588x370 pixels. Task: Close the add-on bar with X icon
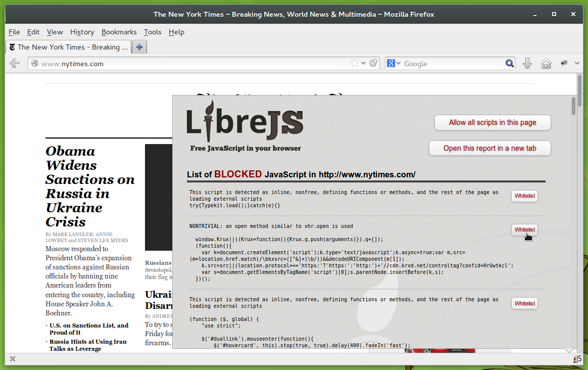click(x=13, y=359)
